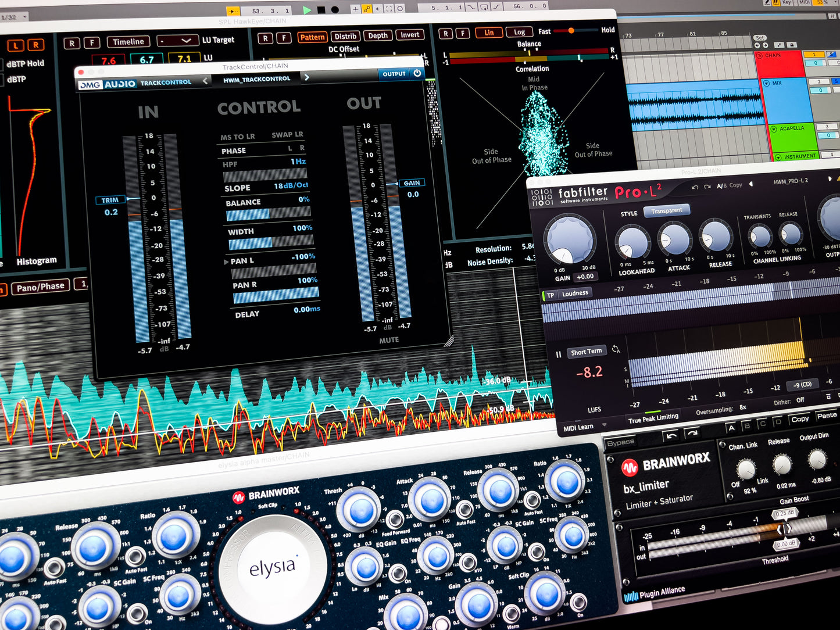Toggle Ableton's yellow follow arrow button
This screenshot has width=840, height=630.
[x=233, y=11]
